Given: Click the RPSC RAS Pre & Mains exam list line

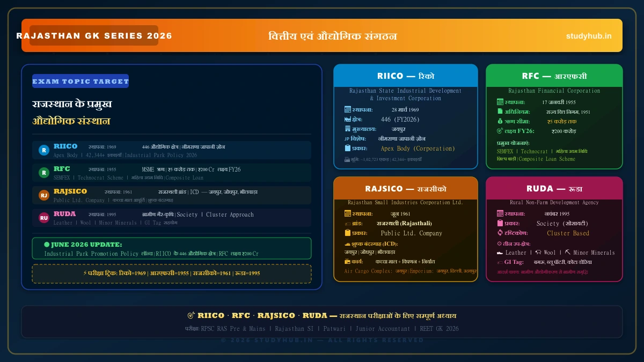Looking at the screenshot, I should [322, 329].
